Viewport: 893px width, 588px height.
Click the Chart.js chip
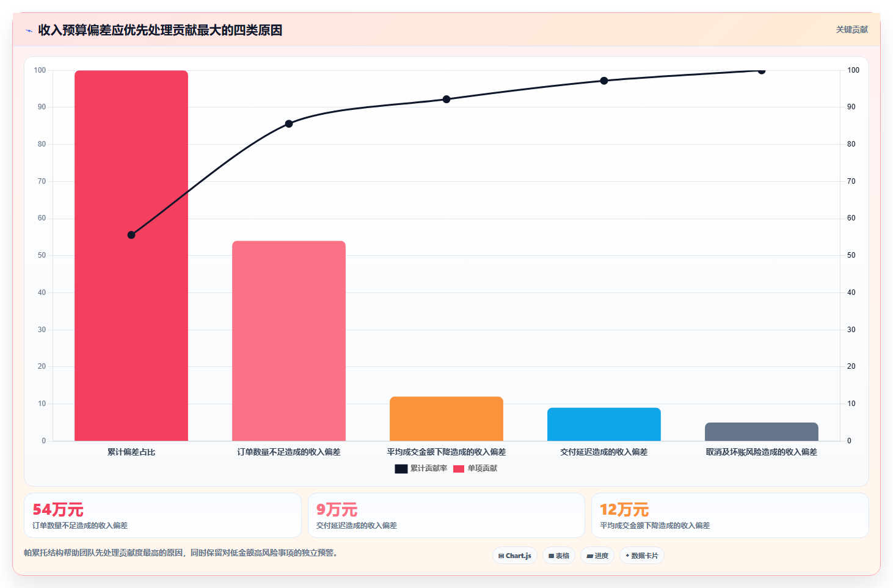pyautogui.click(x=515, y=556)
